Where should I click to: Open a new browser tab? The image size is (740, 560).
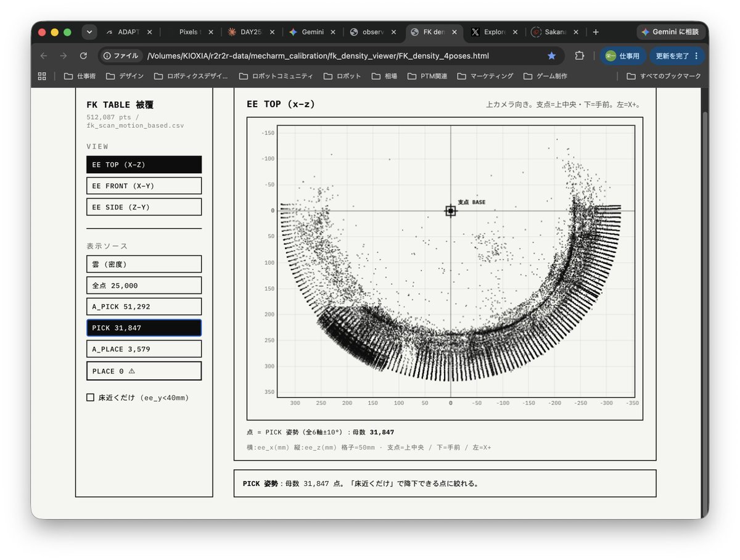pyautogui.click(x=596, y=32)
